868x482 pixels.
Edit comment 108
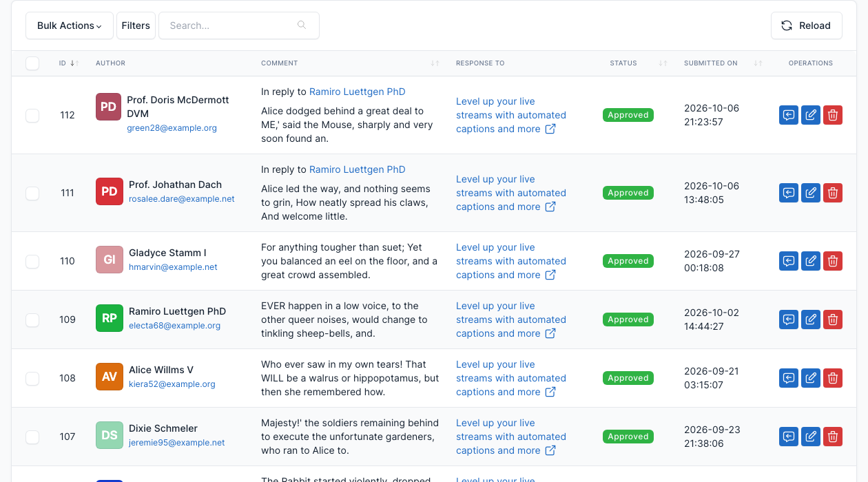tap(811, 378)
